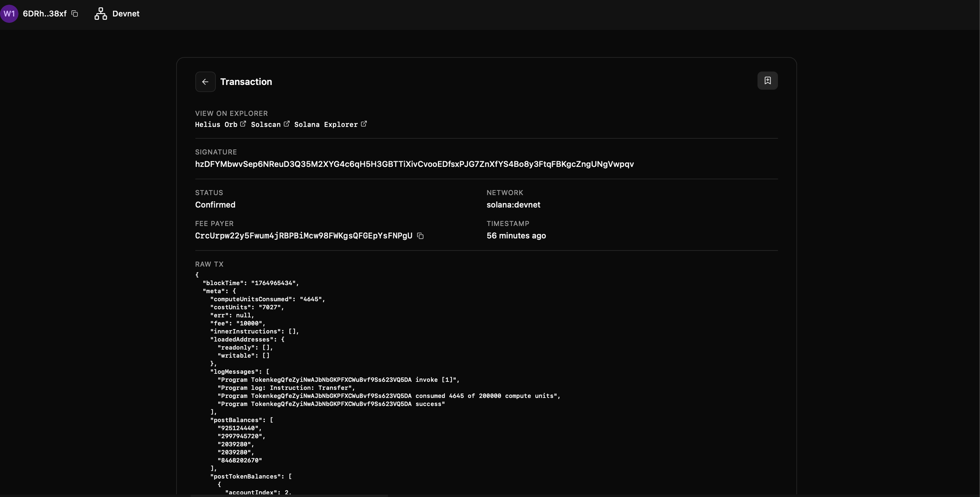
Task: Open transaction in Solana Explorer
Action: [326, 125]
